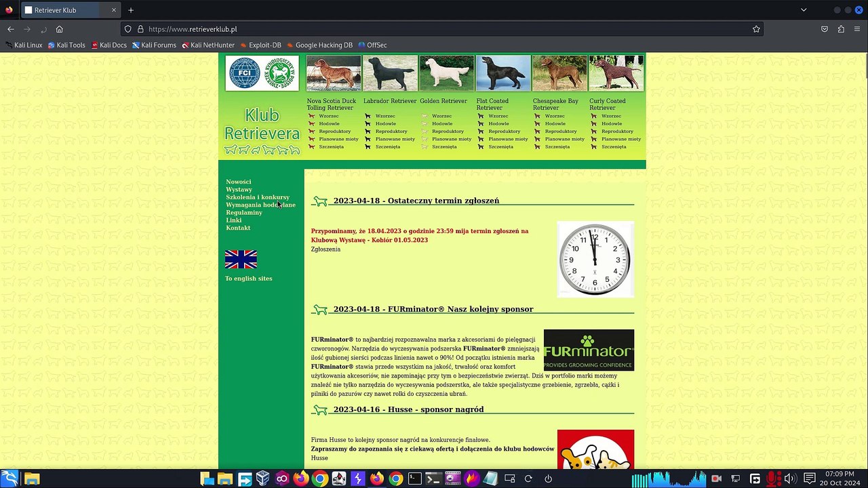This screenshot has width=868, height=488.
Task: Open Hodowle under Labrador Retriever
Action: coord(386,124)
